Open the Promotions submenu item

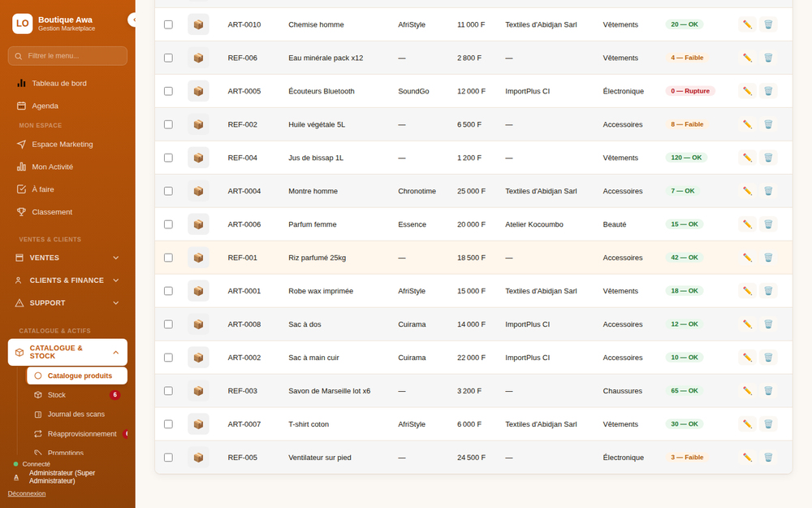[x=76, y=453]
